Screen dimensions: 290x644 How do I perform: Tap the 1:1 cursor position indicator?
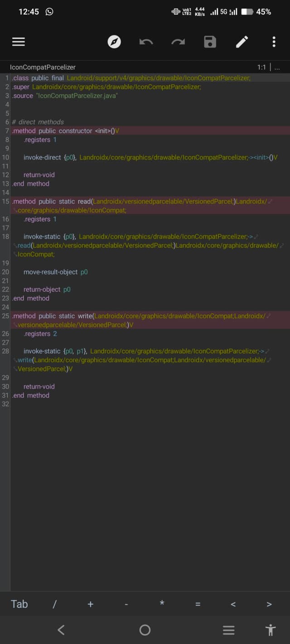[x=261, y=67]
